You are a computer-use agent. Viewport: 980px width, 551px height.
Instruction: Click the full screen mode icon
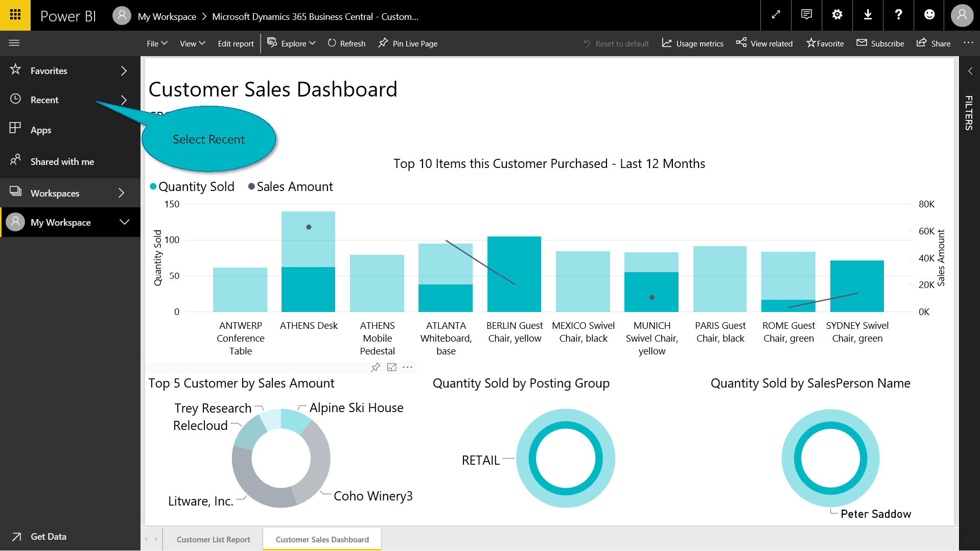coord(776,15)
